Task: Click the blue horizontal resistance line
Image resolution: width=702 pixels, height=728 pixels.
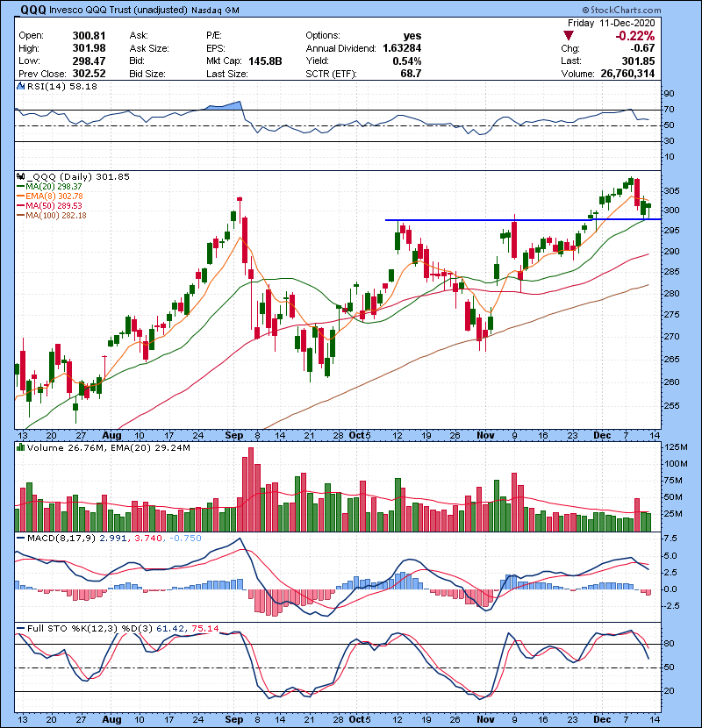Action: (x=523, y=219)
